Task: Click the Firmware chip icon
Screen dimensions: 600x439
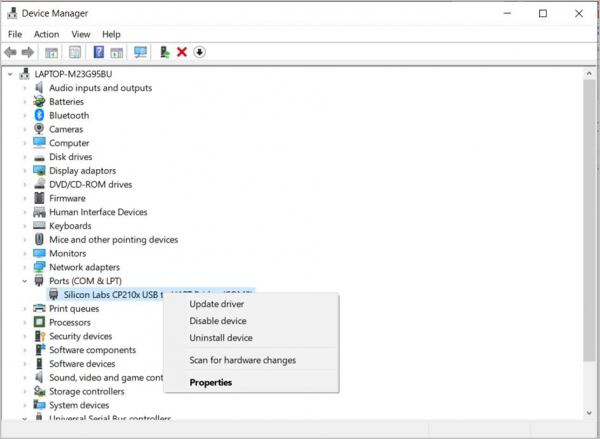Action: (39, 198)
